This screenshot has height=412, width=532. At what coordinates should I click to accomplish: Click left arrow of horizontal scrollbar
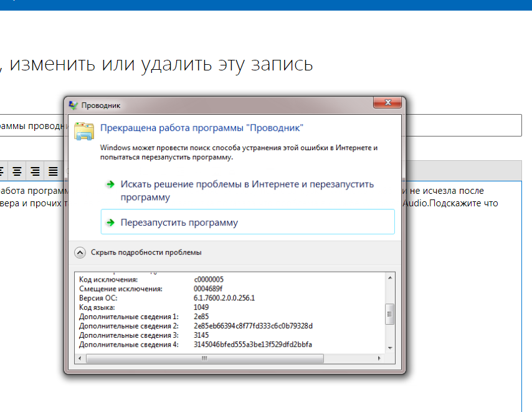[80, 358]
